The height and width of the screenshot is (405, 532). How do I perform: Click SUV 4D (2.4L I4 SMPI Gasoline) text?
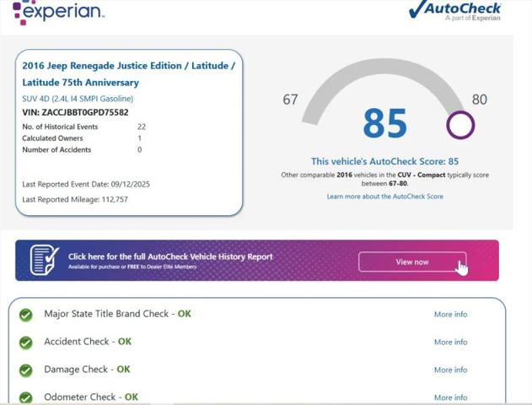pos(78,99)
